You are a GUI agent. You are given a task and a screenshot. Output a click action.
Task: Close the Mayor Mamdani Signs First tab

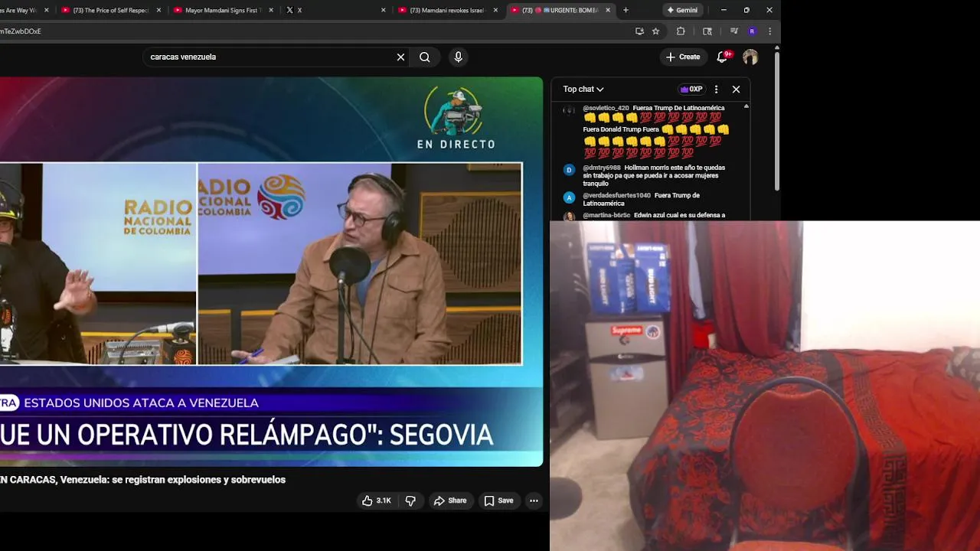271,10
